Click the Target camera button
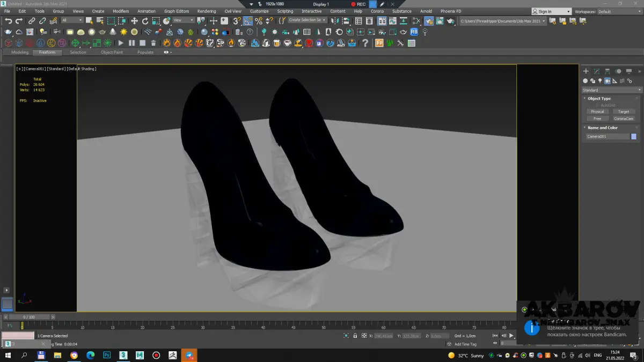 623,112
